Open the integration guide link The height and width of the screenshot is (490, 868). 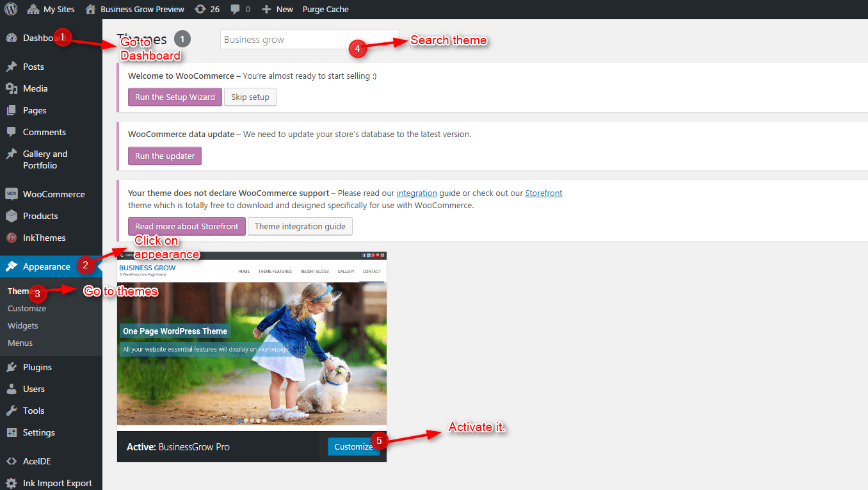417,193
